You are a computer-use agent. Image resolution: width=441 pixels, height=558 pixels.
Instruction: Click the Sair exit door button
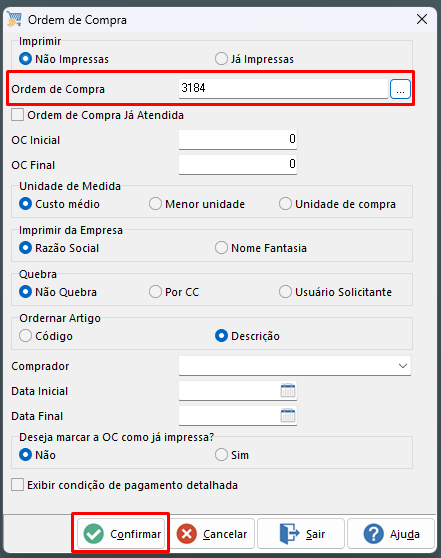pyautogui.click(x=301, y=533)
